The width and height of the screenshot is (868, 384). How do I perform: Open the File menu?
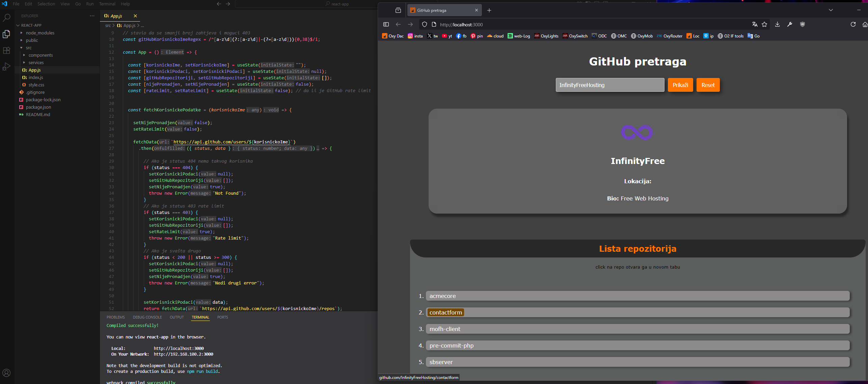click(x=16, y=4)
